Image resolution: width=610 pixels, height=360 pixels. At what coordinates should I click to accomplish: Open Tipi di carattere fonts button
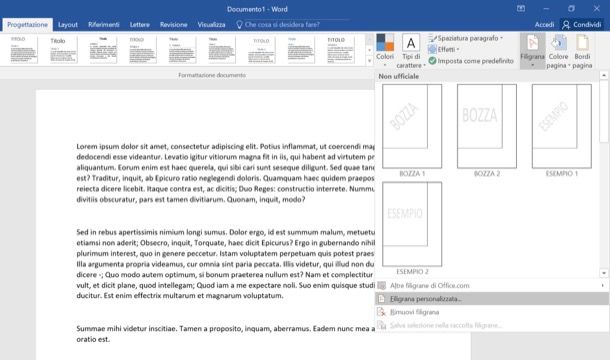pos(411,51)
